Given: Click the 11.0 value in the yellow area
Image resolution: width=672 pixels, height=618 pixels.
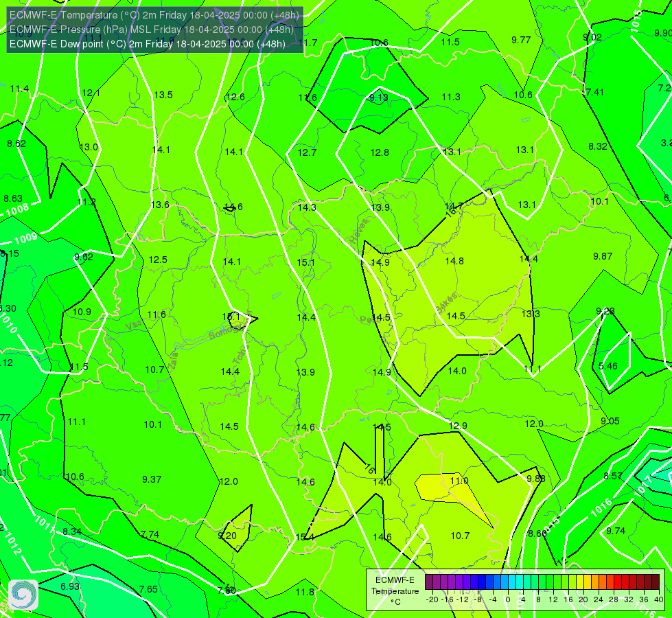Looking at the screenshot, I should click(x=459, y=481).
